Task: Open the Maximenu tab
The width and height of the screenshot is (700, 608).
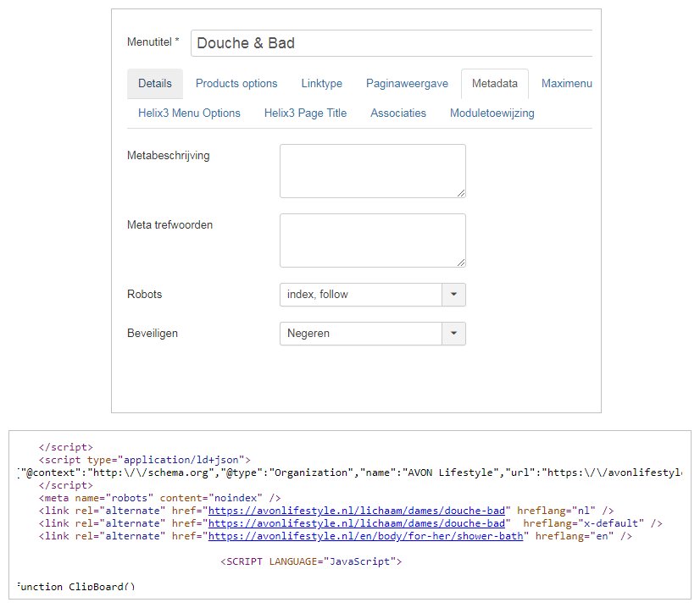Action: (x=566, y=84)
